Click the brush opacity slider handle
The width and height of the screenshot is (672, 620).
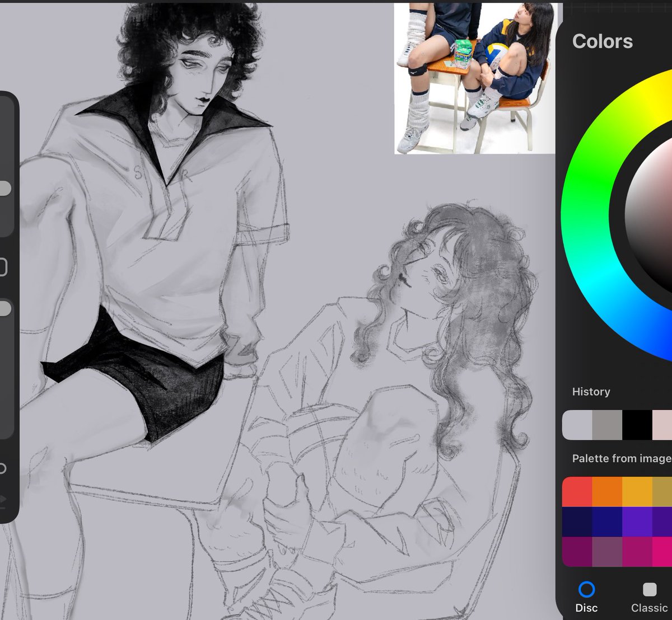4,309
